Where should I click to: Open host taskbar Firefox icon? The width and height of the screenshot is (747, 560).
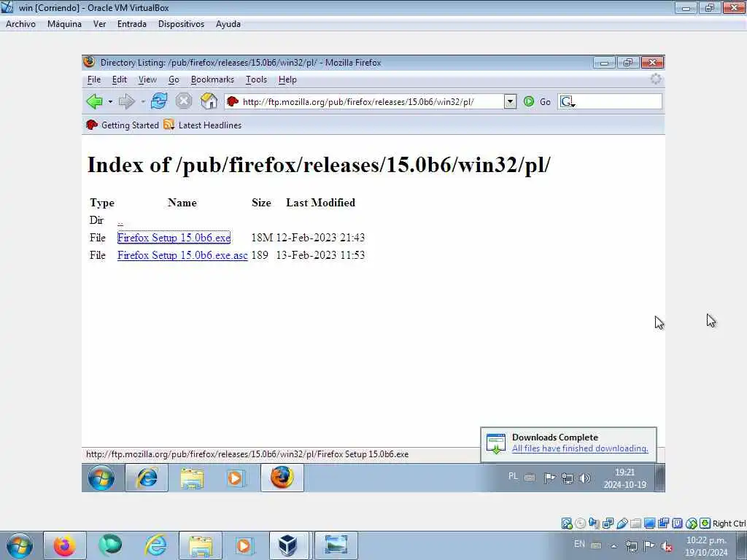(64, 545)
